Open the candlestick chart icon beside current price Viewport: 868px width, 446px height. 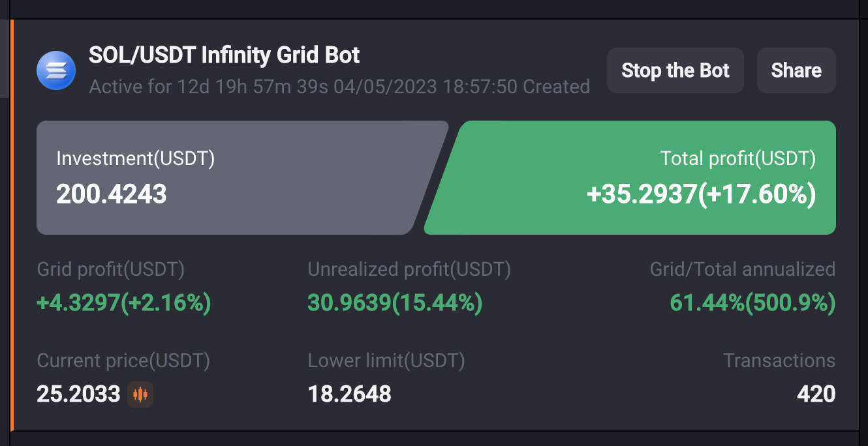point(140,394)
